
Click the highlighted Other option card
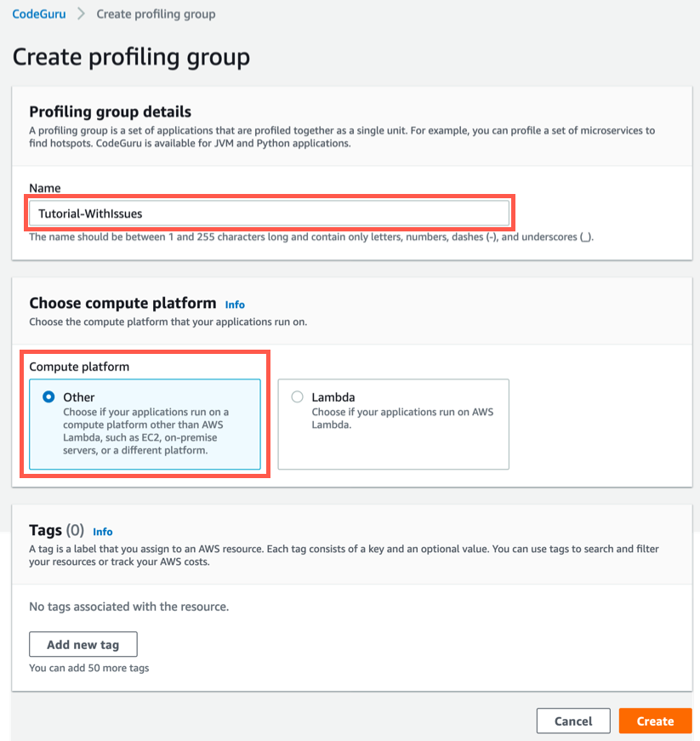[145, 424]
